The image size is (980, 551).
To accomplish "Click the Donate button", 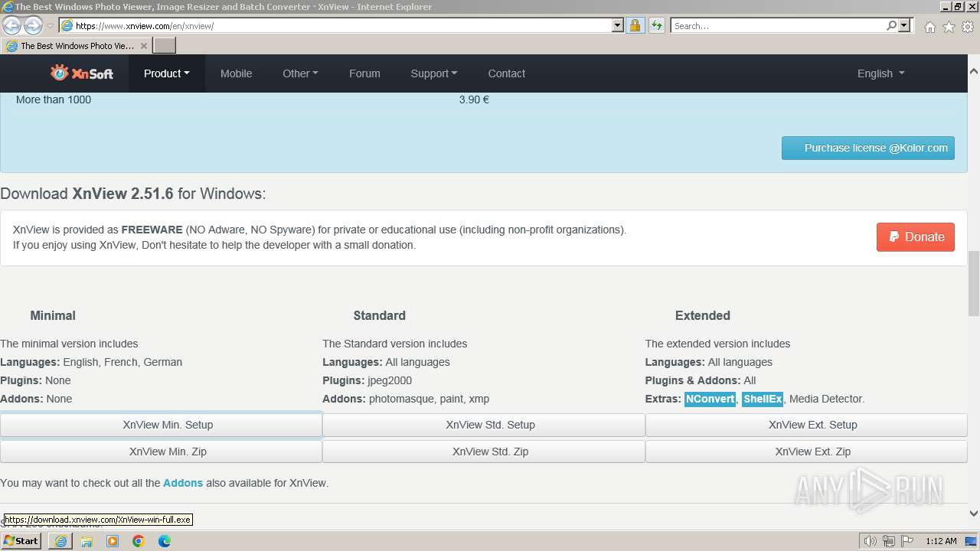I will pos(916,237).
